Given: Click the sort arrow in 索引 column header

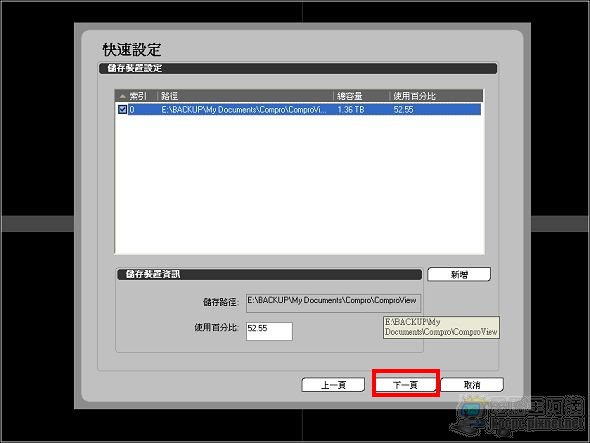Looking at the screenshot, I should 122,96.
